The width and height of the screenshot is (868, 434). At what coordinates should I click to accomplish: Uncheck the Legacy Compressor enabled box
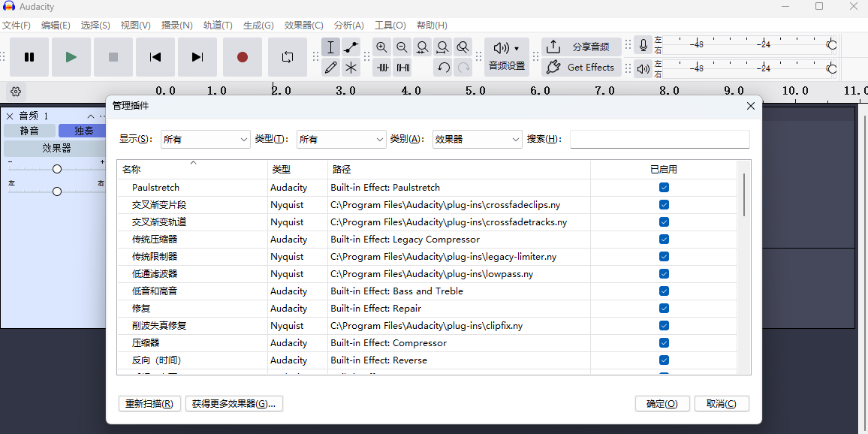click(664, 240)
